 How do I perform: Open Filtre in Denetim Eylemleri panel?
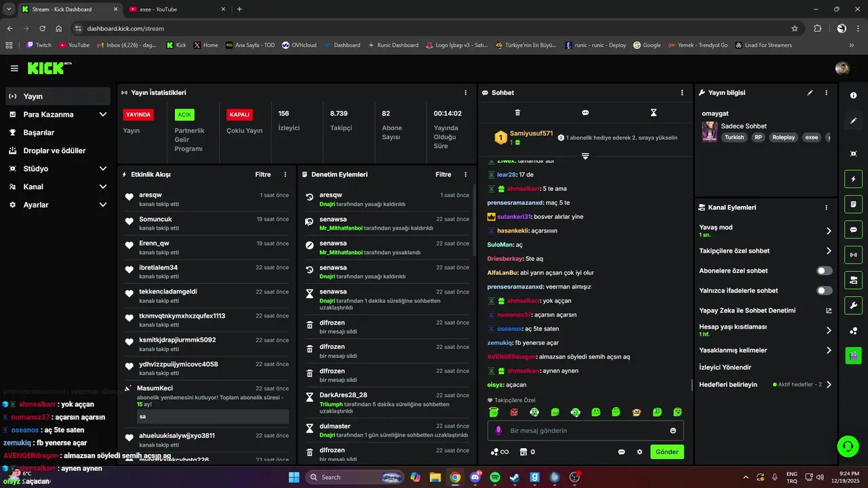coord(443,174)
